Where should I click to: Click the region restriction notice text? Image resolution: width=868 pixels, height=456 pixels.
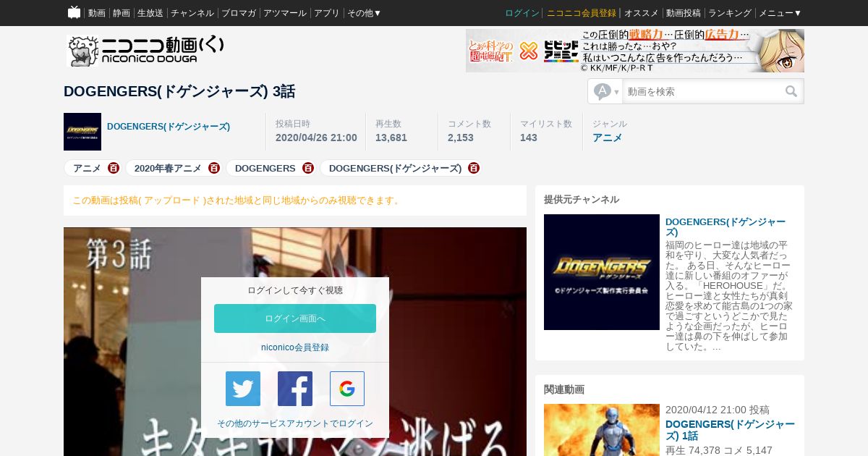[237, 200]
